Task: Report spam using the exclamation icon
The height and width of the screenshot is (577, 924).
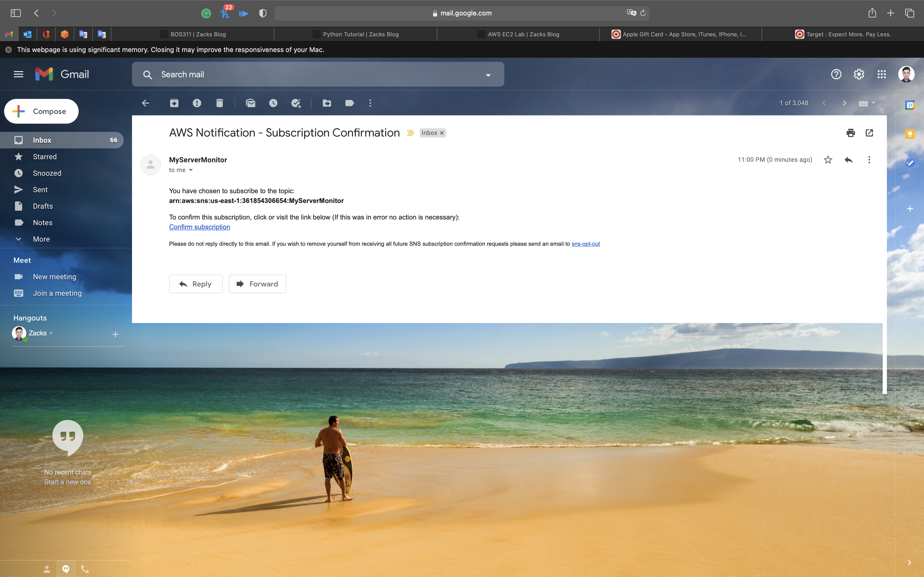Action: pyautogui.click(x=197, y=103)
